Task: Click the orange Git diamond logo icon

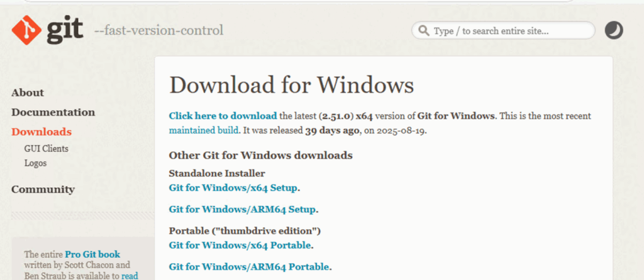Action: pos(25,30)
